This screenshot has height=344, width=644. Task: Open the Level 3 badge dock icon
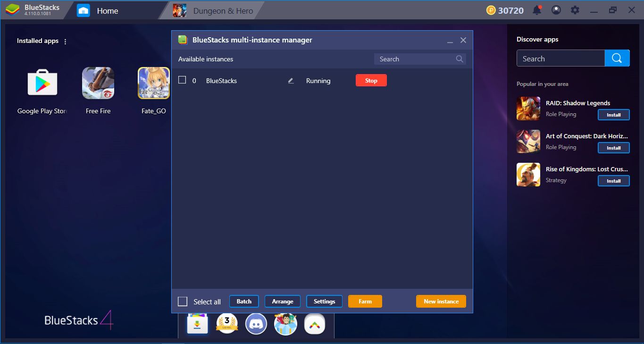(227, 324)
